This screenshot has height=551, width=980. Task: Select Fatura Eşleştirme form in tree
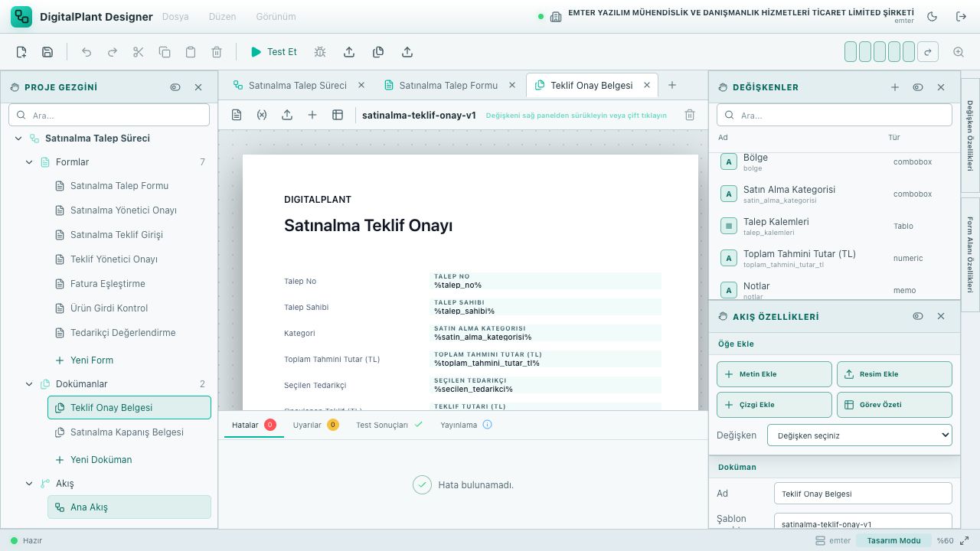108,284
